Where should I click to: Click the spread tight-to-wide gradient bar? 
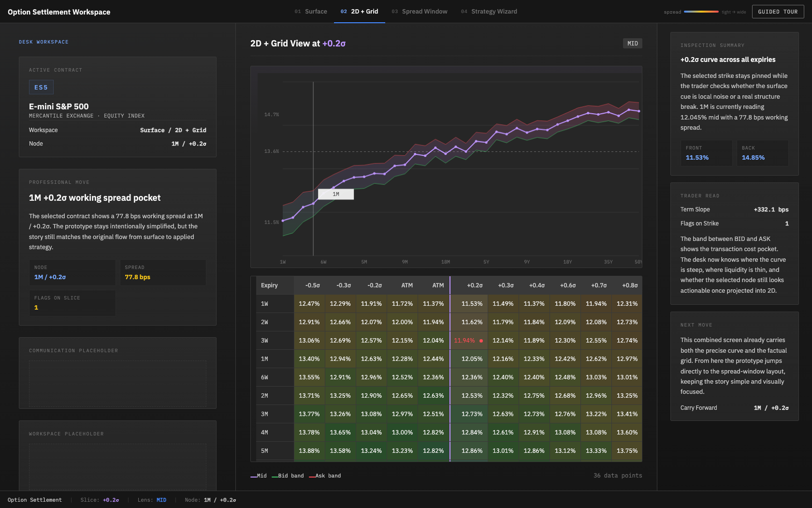click(701, 12)
